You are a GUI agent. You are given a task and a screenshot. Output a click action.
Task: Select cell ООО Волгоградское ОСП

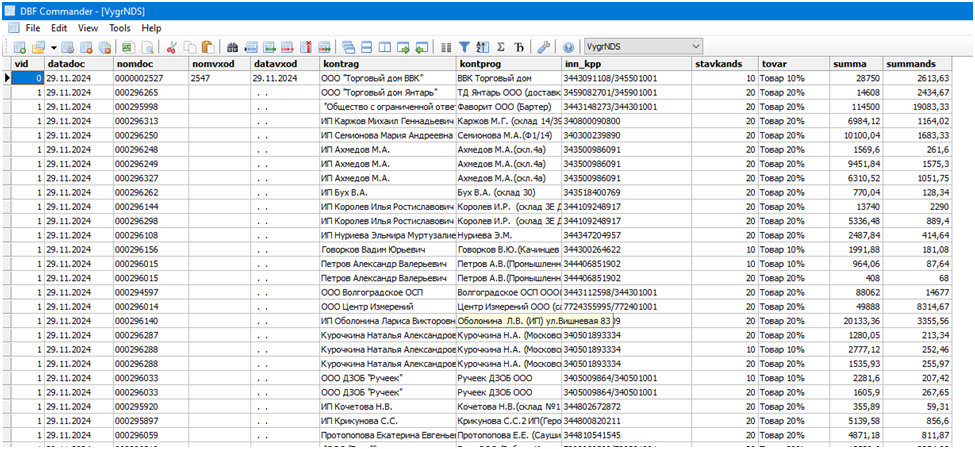[387, 292]
